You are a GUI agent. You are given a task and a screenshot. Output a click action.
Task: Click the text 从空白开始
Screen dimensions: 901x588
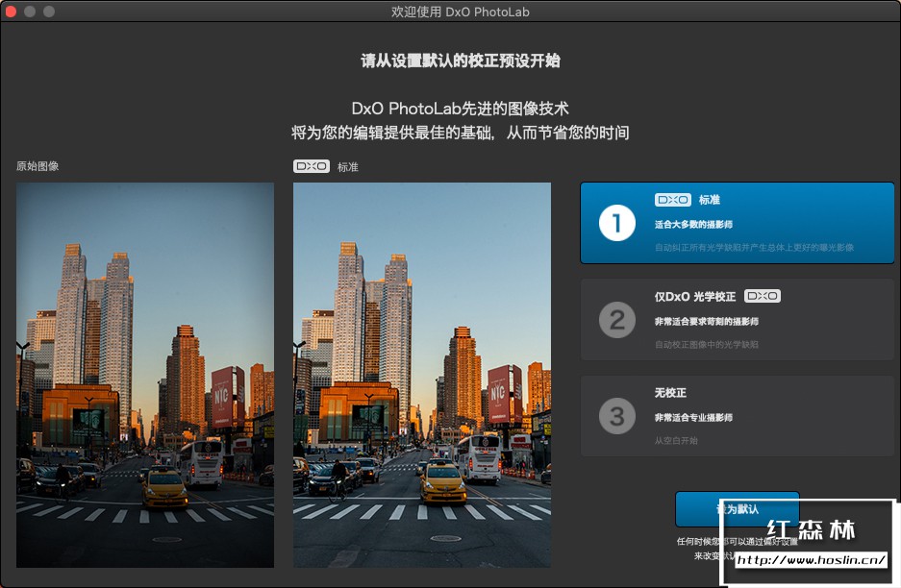(676, 440)
